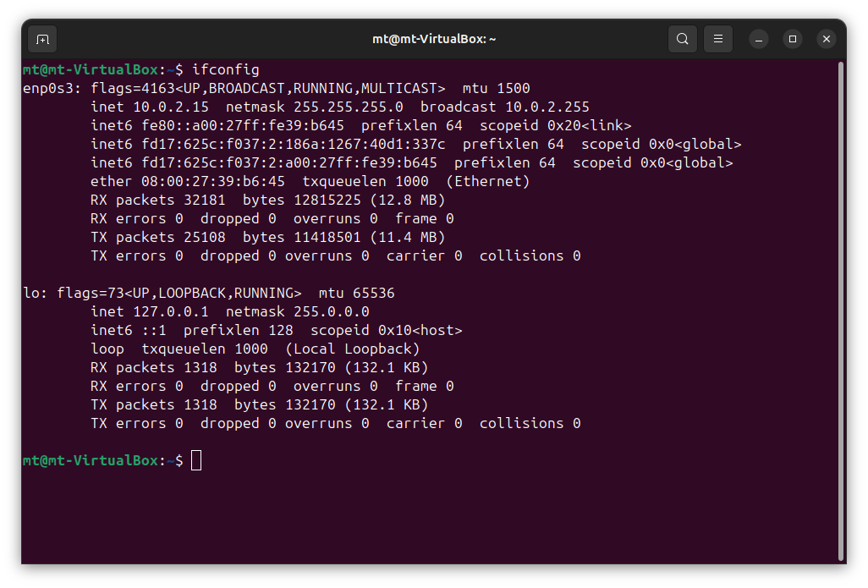The image size is (868, 588).
Task: Click the lo interface name
Action: click(x=30, y=293)
